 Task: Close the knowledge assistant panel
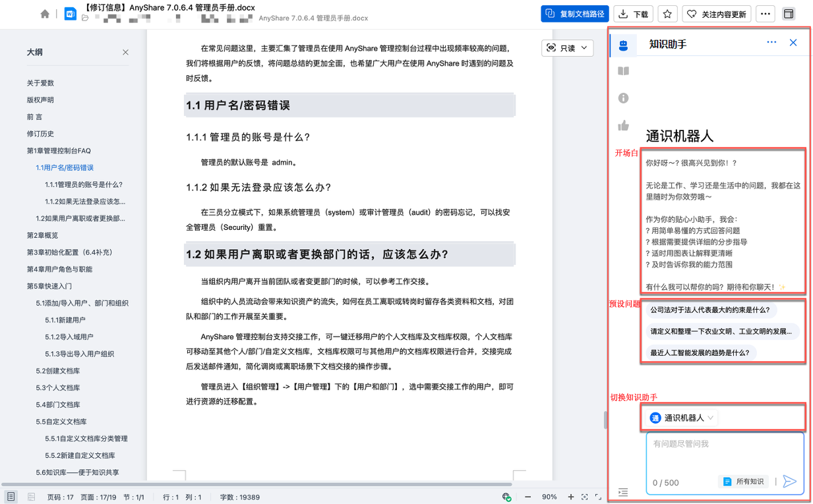[793, 43]
